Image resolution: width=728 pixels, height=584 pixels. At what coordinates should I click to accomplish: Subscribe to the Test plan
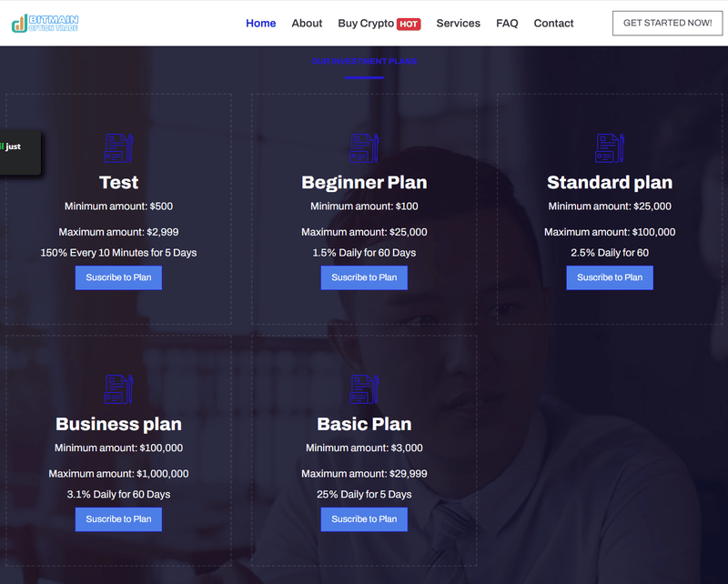pyautogui.click(x=118, y=277)
